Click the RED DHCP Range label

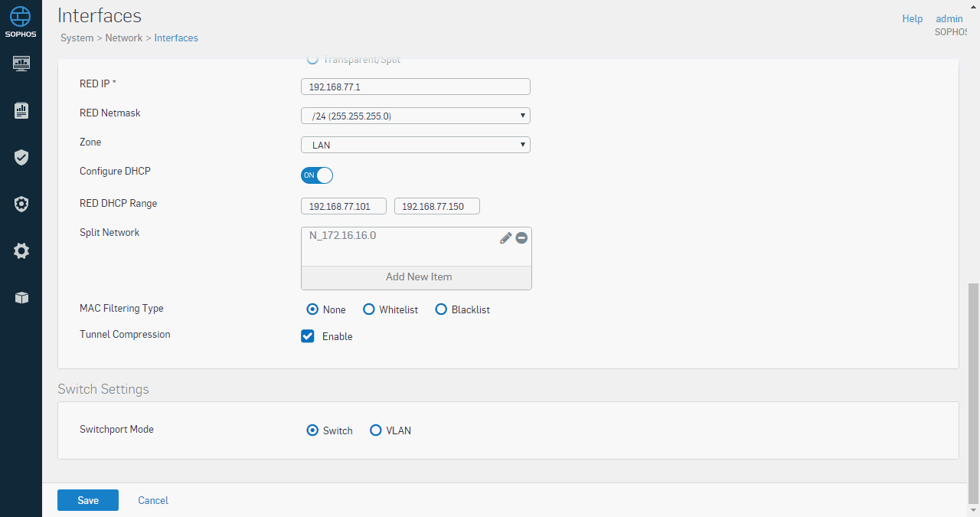click(x=118, y=203)
